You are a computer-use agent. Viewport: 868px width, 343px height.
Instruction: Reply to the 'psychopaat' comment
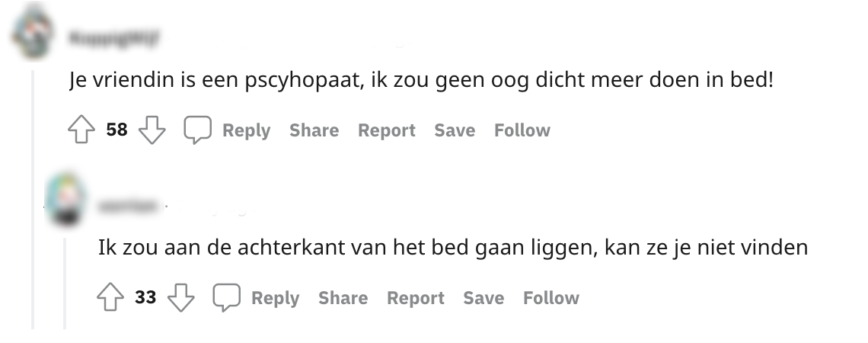pyautogui.click(x=246, y=130)
